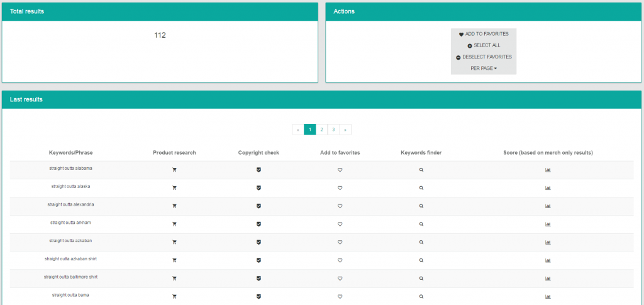
Task: Click the Copyright check column header
Action: pos(258,153)
